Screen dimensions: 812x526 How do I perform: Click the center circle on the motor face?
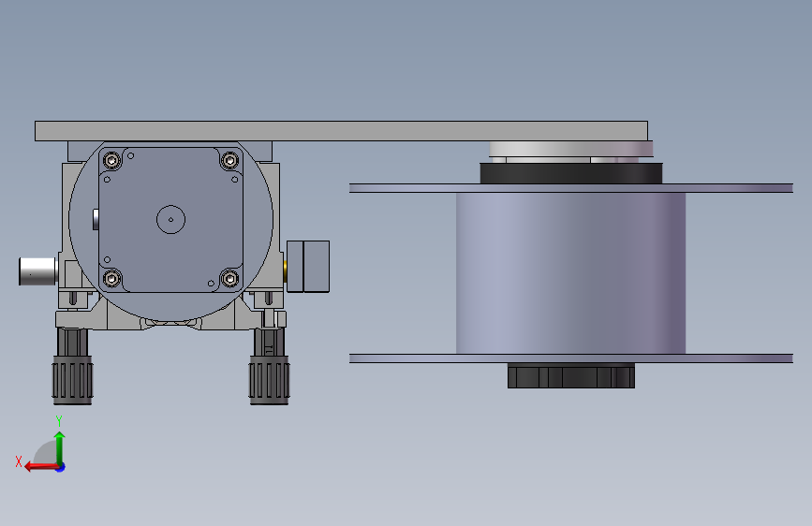pyautogui.click(x=170, y=220)
